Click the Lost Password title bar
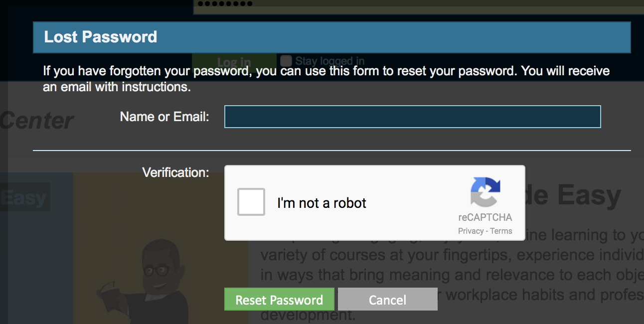644x324 pixels. (x=332, y=37)
